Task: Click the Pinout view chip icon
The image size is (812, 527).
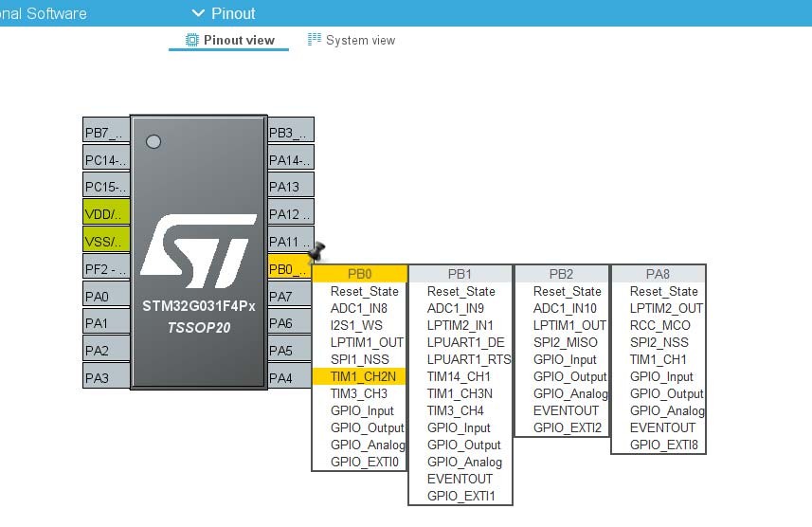Action: [x=192, y=40]
